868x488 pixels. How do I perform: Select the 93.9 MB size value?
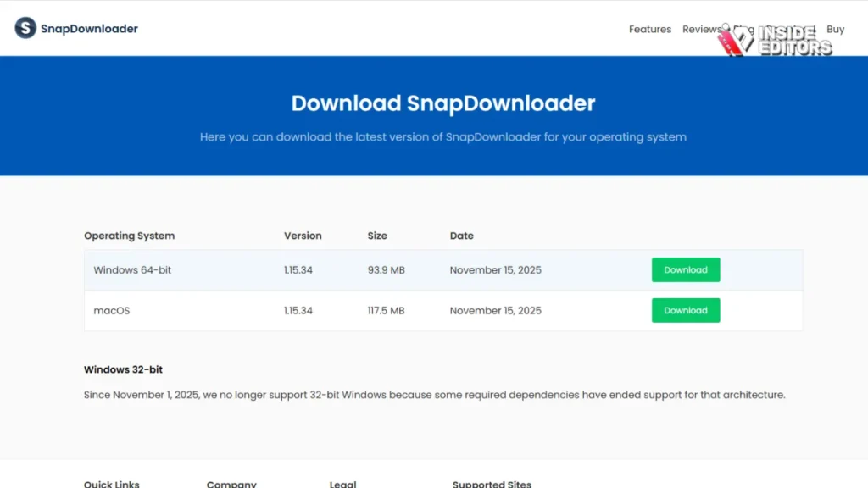pos(387,270)
